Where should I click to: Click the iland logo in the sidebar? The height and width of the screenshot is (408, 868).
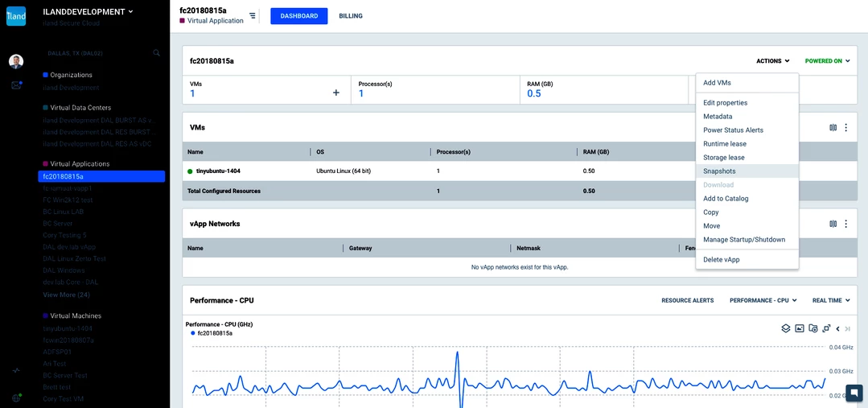click(16, 16)
